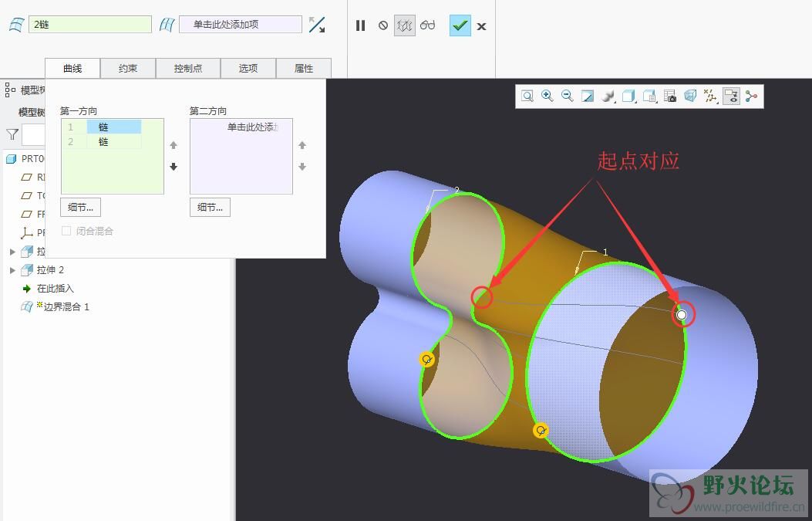Expand the first 拉伸 tree node
Screen dimensions: 812x521
(x=13, y=252)
